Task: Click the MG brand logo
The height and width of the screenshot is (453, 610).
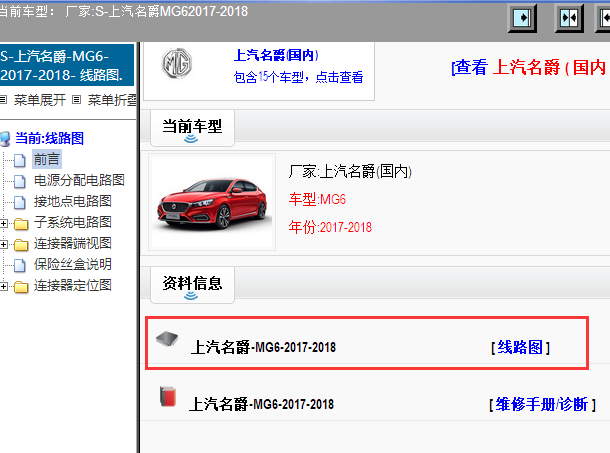Action: pyautogui.click(x=177, y=63)
